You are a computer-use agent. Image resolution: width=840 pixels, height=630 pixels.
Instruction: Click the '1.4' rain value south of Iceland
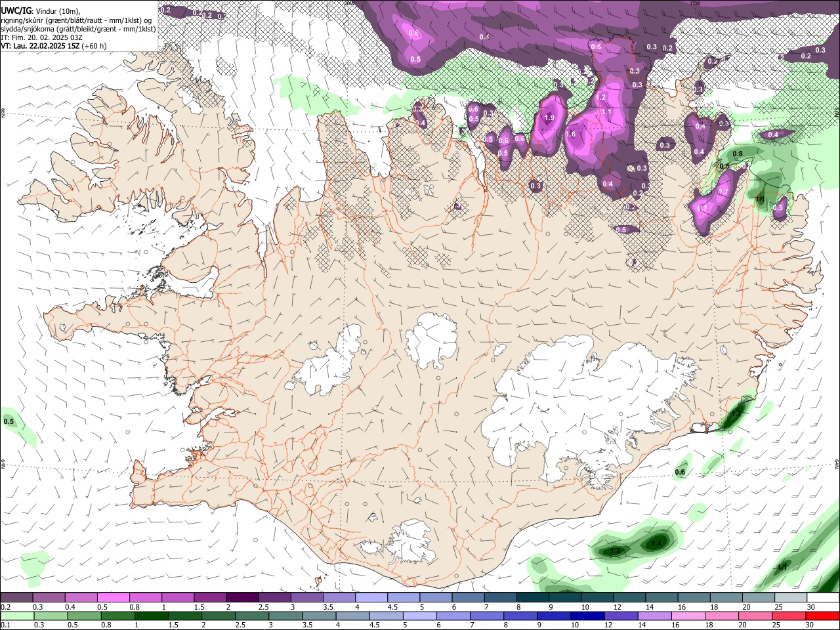tap(656, 543)
